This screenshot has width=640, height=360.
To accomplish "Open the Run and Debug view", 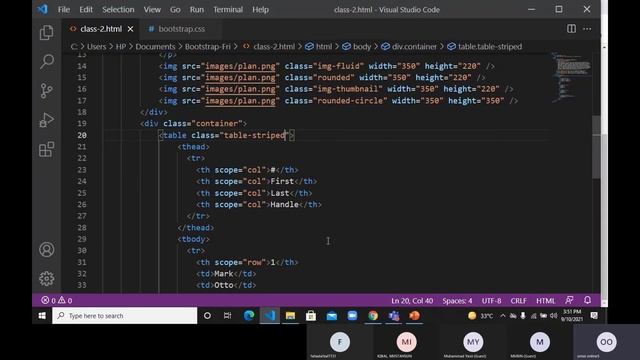I will coord(47,120).
